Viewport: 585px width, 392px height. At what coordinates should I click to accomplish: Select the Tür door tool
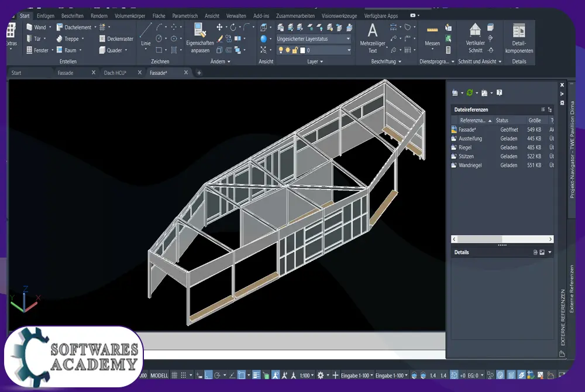pyautogui.click(x=33, y=39)
